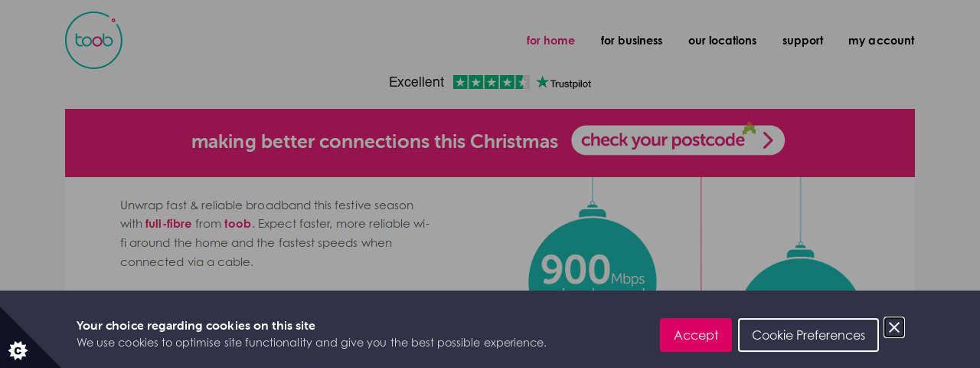The width and height of the screenshot is (980, 368).
Task: Accept cookies on this site
Action: [x=696, y=335]
